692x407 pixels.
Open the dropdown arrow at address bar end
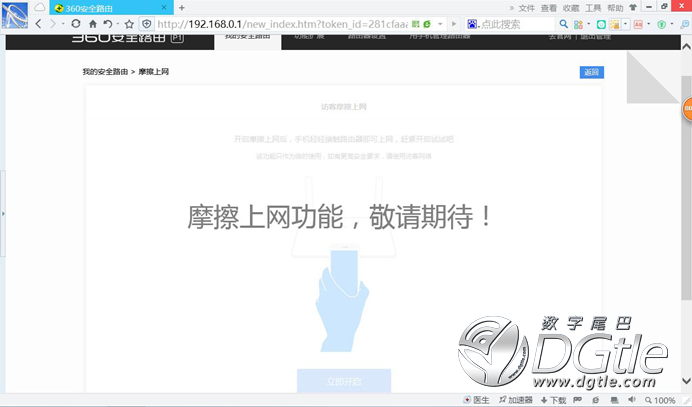click(x=440, y=24)
